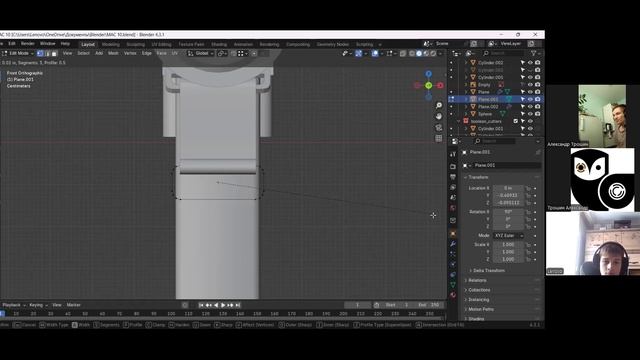Open the Output properties tab icon

[x=453, y=177]
